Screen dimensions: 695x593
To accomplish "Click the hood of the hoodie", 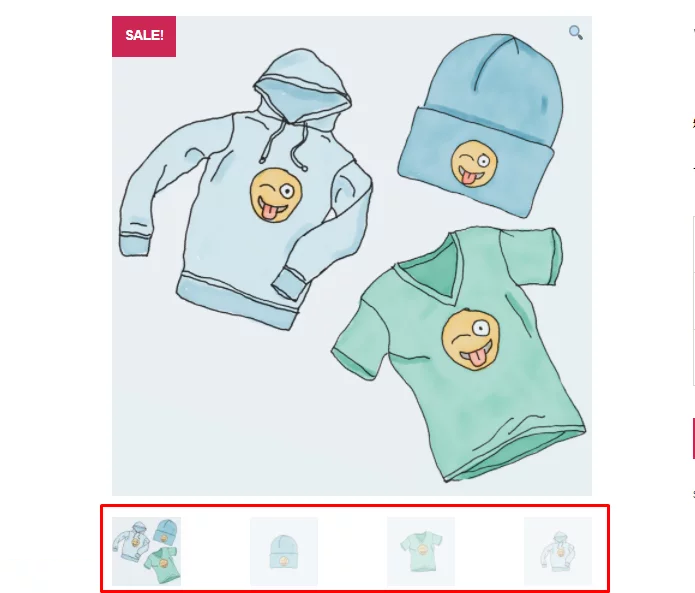I will coord(302,86).
